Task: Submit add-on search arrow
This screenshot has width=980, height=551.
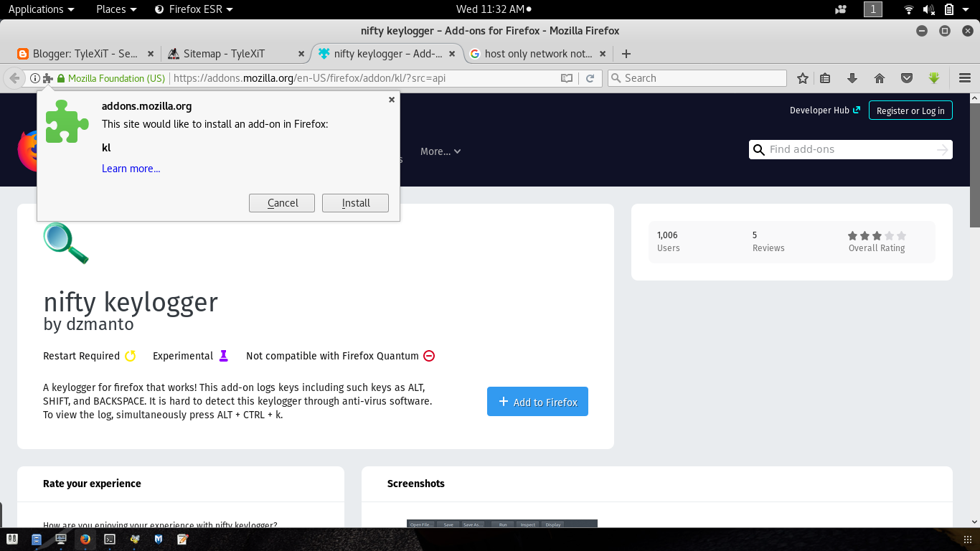Action: coord(942,149)
